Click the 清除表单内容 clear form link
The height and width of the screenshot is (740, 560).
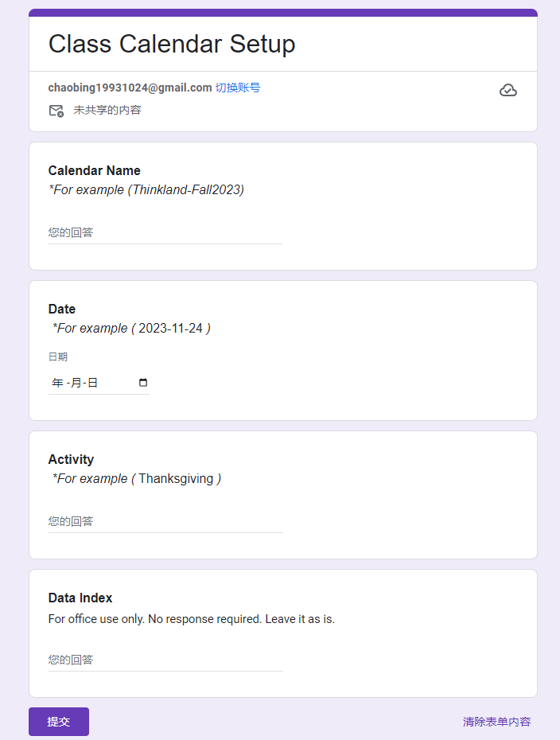tap(496, 722)
